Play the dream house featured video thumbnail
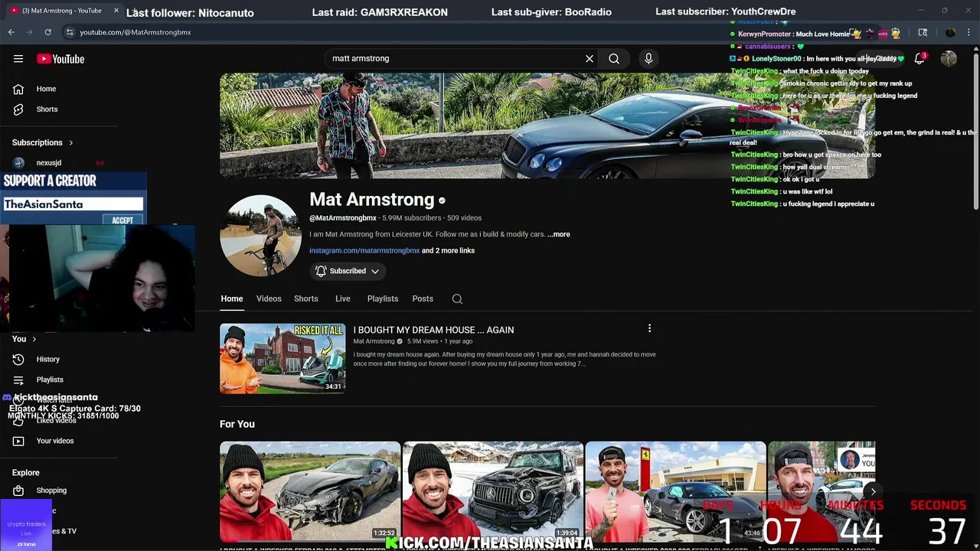The width and height of the screenshot is (980, 551). point(283,358)
